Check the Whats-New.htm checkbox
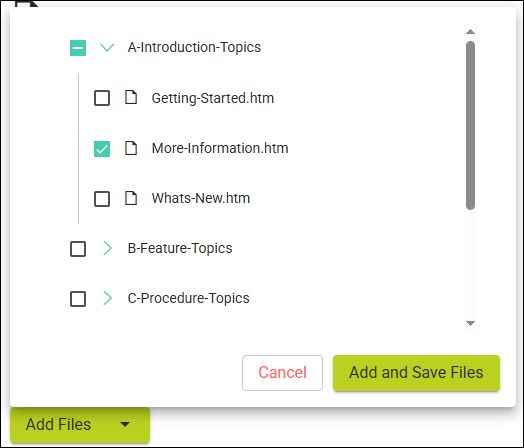The width and height of the screenshot is (524, 448). pyautogui.click(x=102, y=199)
